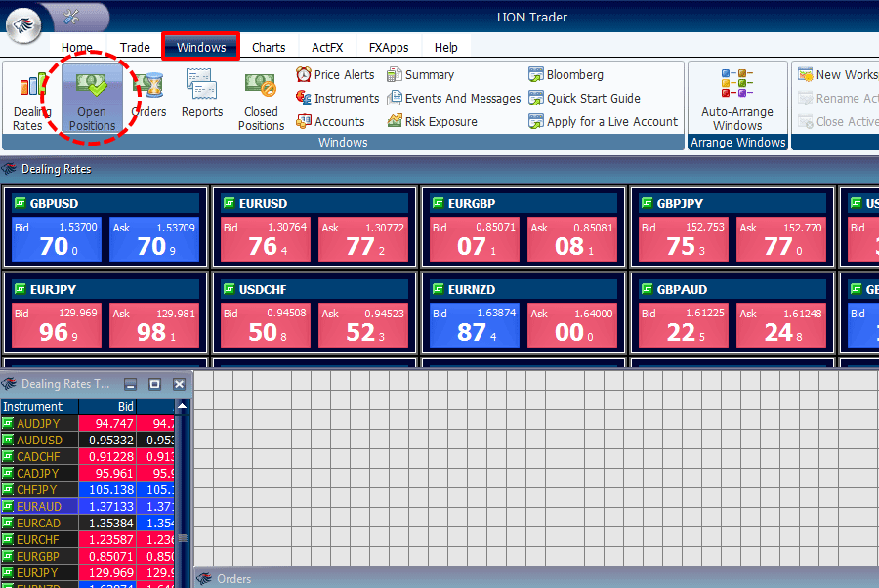Select CHFJPY row in Dealing Rates table
This screenshot has height=588, width=879.
coord(88,490)
